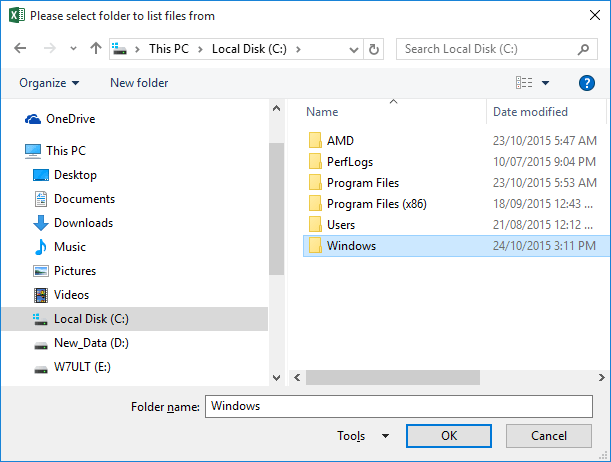Image resolution: width=611 pixels, height=462 pixels.
Task: Open the Help question mark icon
Action: [586, 83]
